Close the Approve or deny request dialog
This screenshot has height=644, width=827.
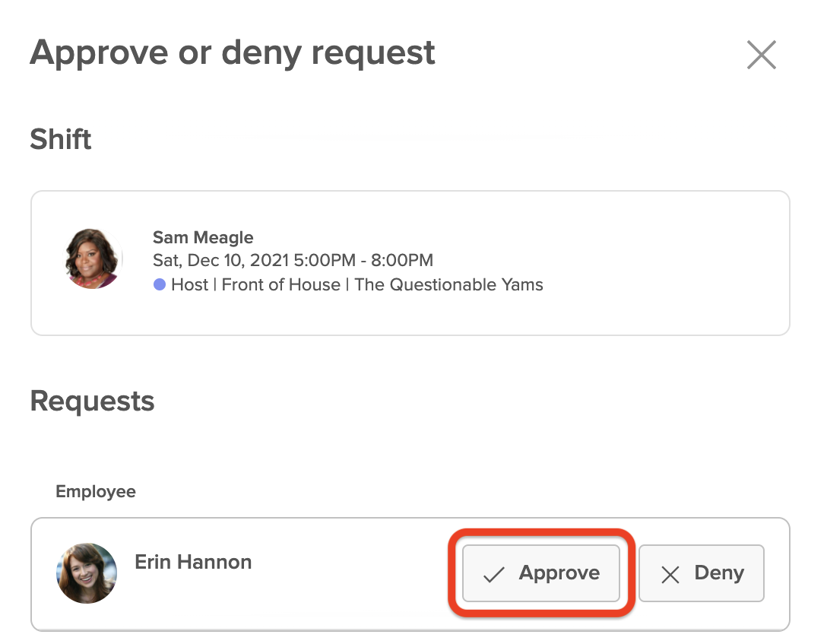(x=761, y=55)
